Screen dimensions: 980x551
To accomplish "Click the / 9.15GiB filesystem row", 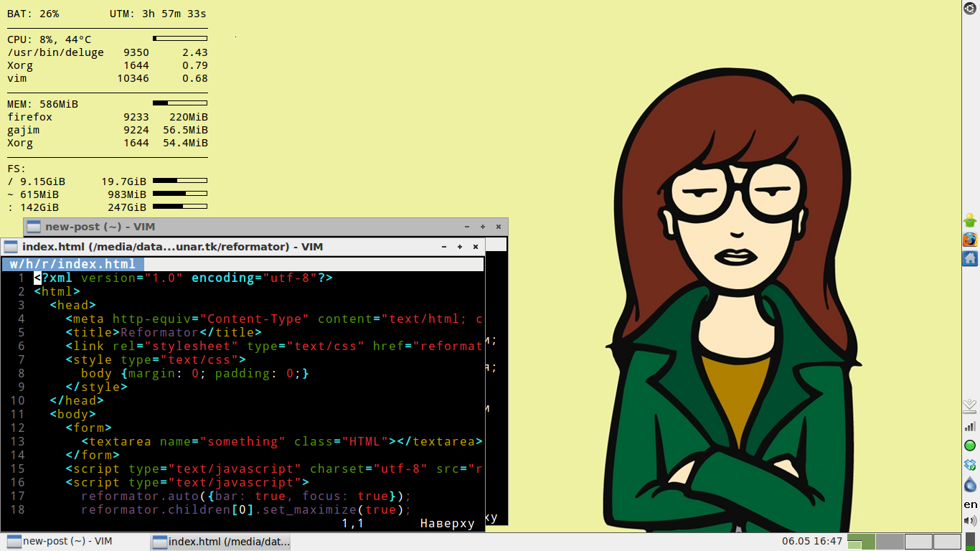I will point(108,182).
